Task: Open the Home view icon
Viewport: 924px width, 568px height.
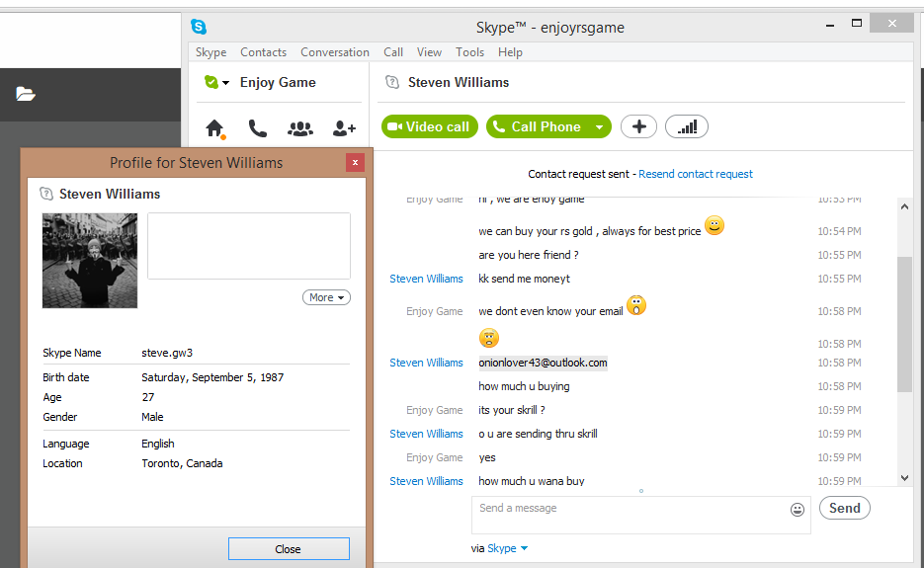Action: coord(215,127)
